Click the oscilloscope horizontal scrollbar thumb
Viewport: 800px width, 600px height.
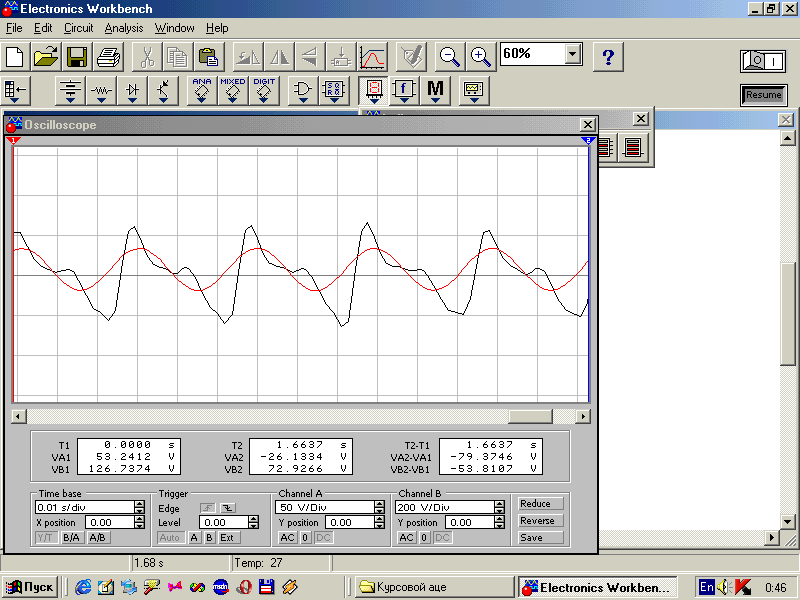pos(530,417)
